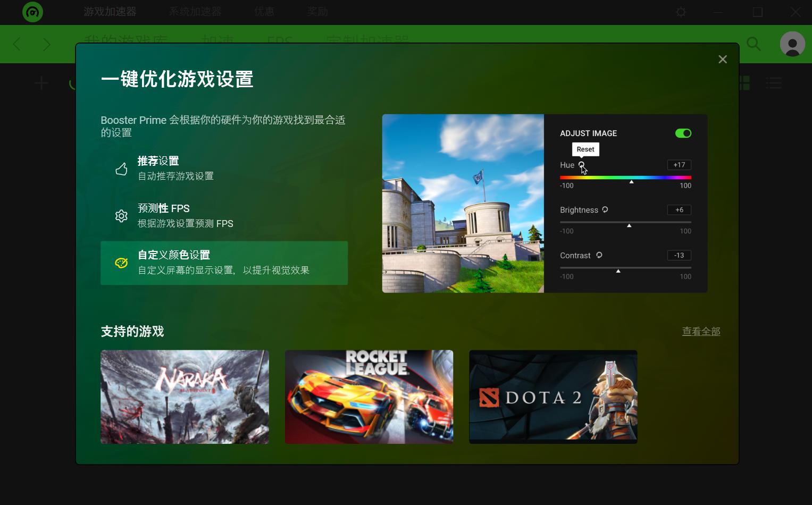Click the thumbs-up icon beside 推荐设置
Image resolution: width=812 pixels, height=505 pixels.
point(121,169)
